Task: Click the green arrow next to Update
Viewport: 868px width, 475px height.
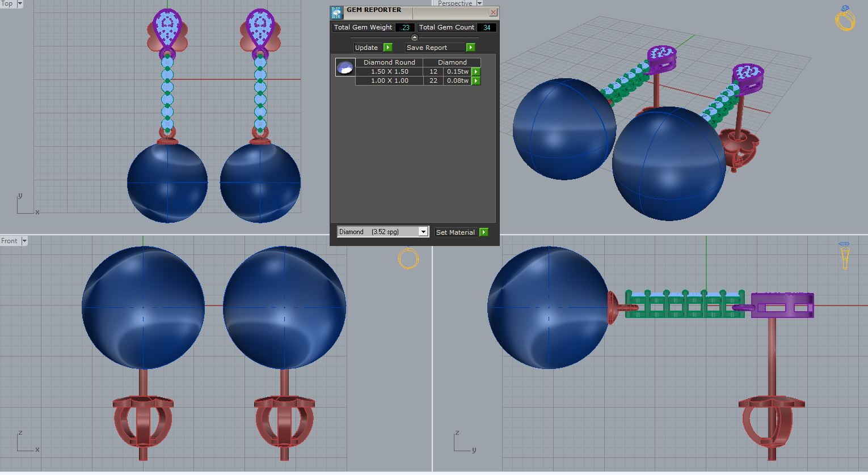Action: (x=388, y=48)
